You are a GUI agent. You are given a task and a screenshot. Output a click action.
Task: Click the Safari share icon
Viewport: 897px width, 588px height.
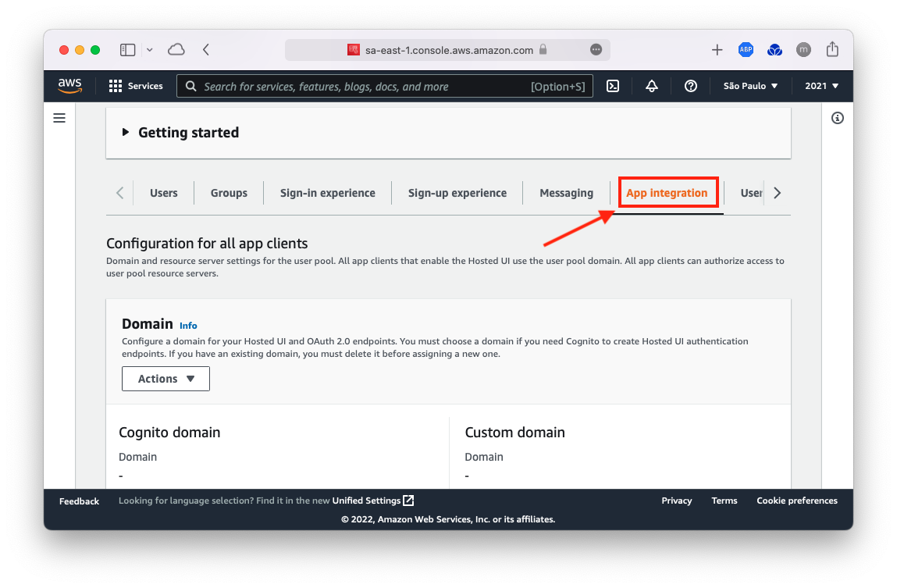pos(832,49)
